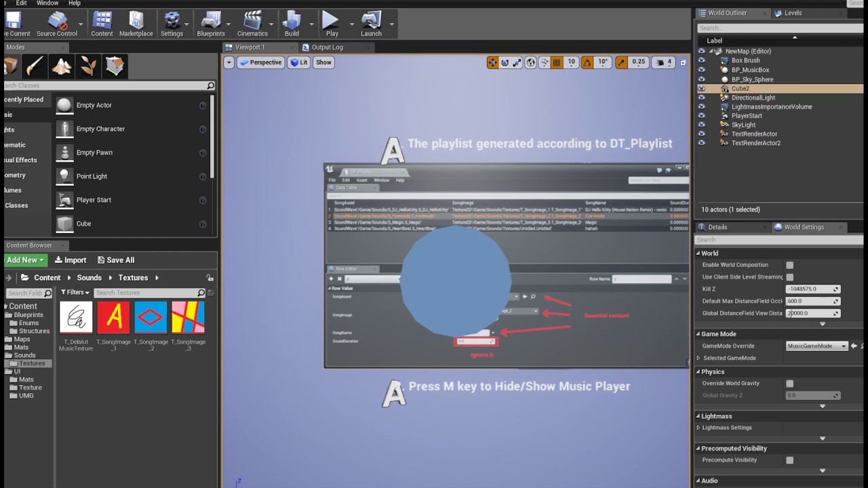Image resolution: width=868 pixels, height=488 pixels.
Task: Select the T_SongImage_2 texture thumbnail
Action: [x=151, y=317]
